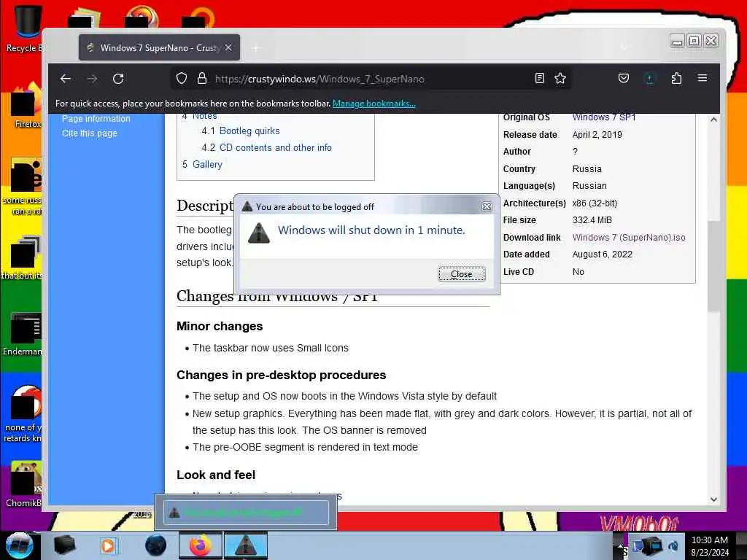Open Page information sidebar link
The width and height of the screenshot is (747, 560).
coord(96,119)
